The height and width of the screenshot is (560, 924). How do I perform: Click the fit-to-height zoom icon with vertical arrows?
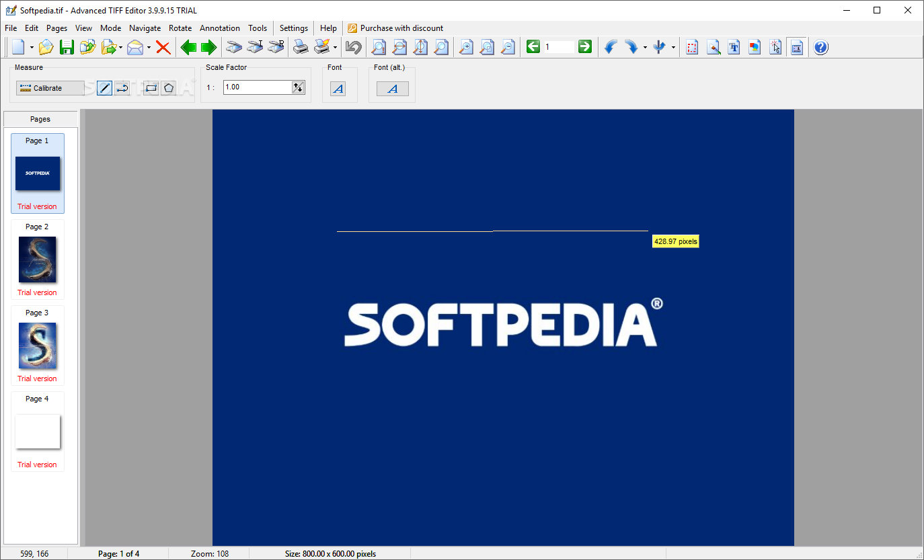point(420,47)
